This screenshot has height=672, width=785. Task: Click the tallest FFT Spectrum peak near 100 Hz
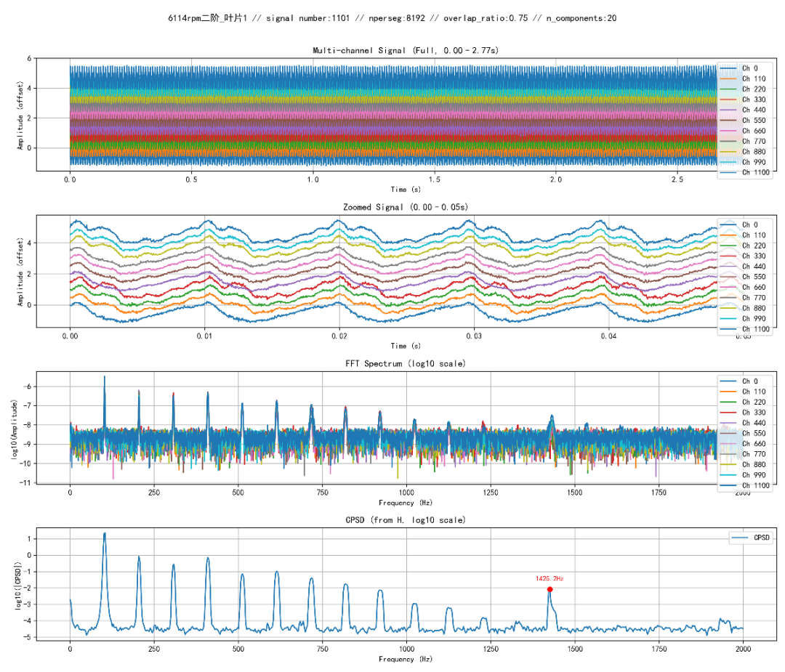[x=104, y=378]
